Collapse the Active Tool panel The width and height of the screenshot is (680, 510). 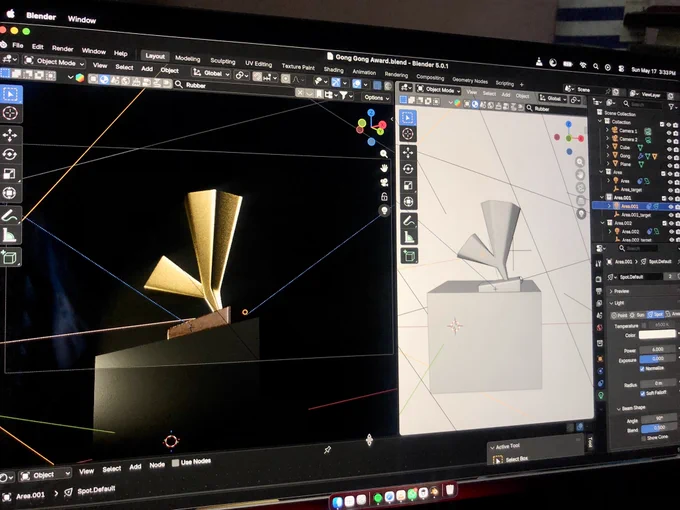492,447
